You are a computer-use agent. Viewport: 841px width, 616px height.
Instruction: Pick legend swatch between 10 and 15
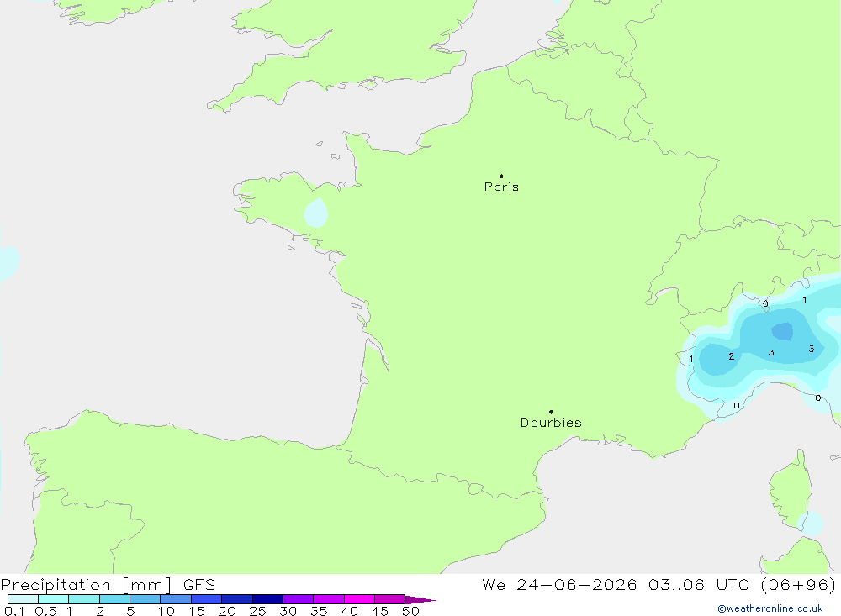(176, 599)
